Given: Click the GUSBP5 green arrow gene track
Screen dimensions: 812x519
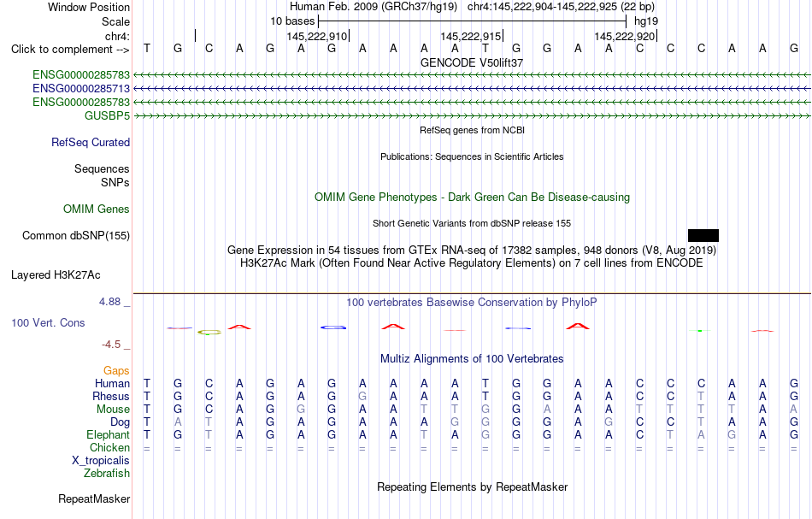Looking at the screenshot, I should click(472, 116).
